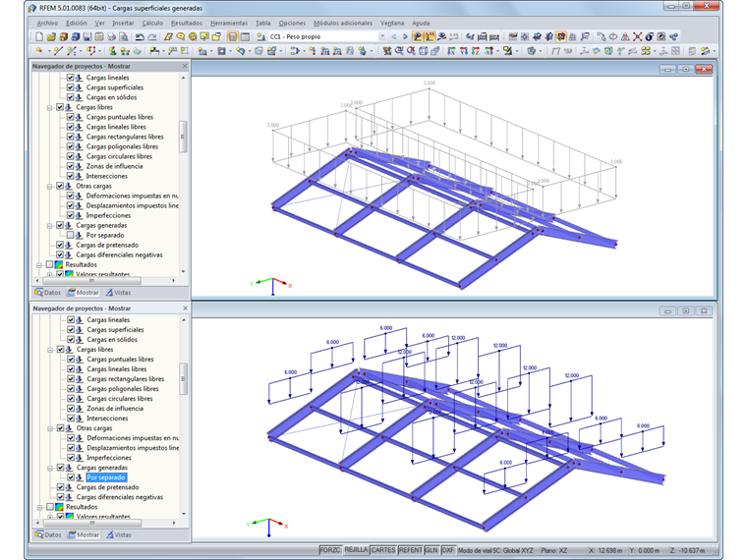Collapse Resultados node in lower navigator

point(39,507)
